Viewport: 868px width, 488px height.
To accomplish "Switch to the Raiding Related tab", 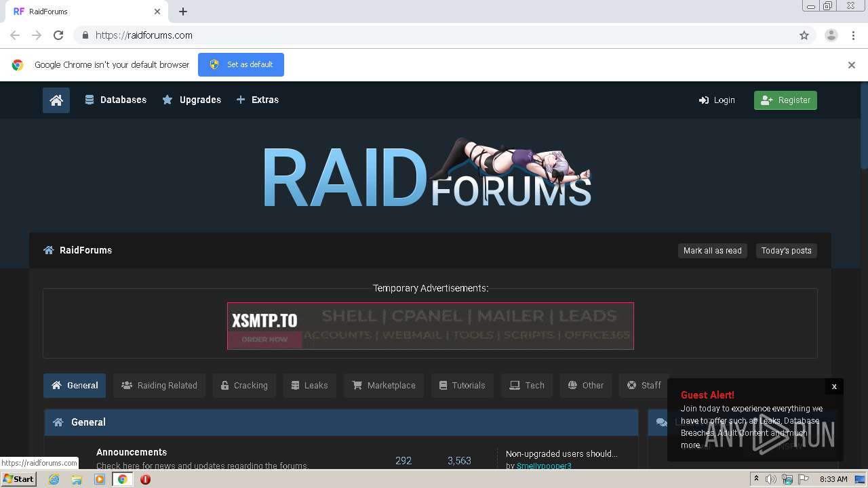I will coord(159,385).
